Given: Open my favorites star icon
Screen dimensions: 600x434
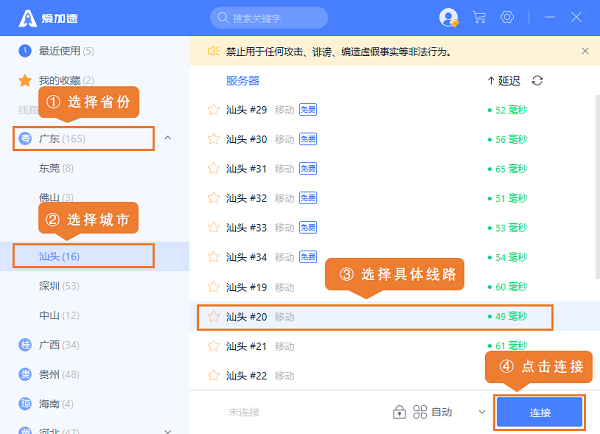Looking at the screenshot, I should (x=25, y=80).
